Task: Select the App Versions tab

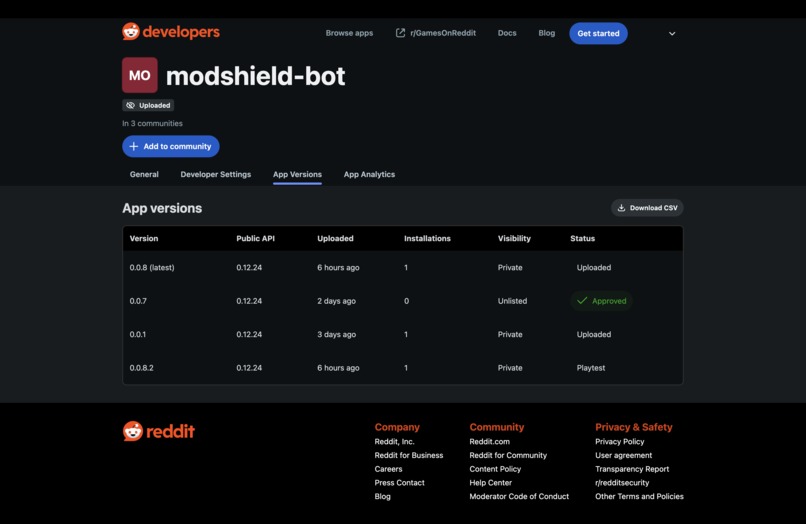Action: (297, 174)
